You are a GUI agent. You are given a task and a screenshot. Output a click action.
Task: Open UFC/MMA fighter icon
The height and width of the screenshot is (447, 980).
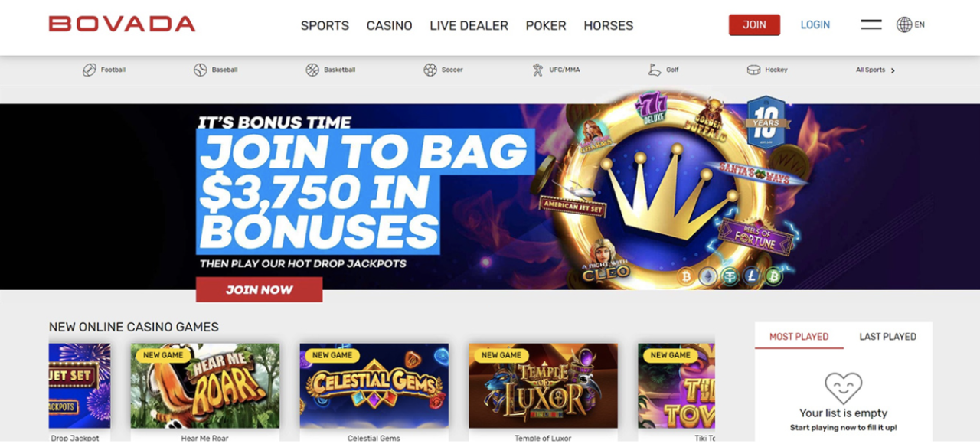tap(538, 70)
